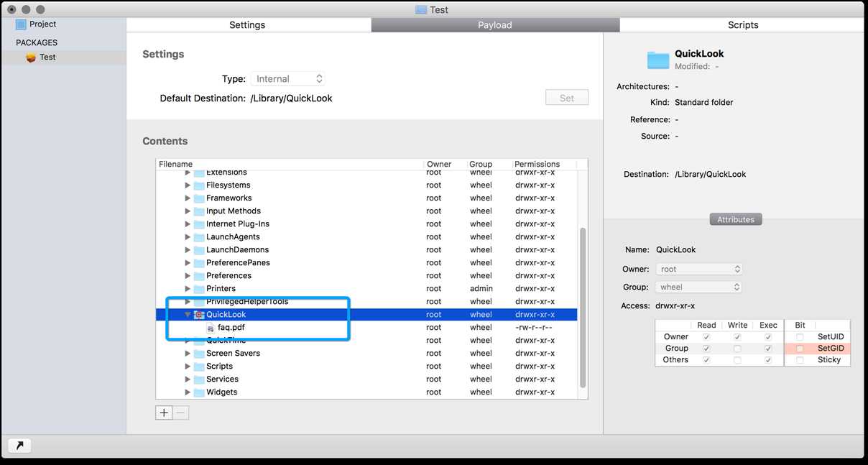Sort by Permissions column header
This screenshot has height=465, width=868.
[545, 165]
